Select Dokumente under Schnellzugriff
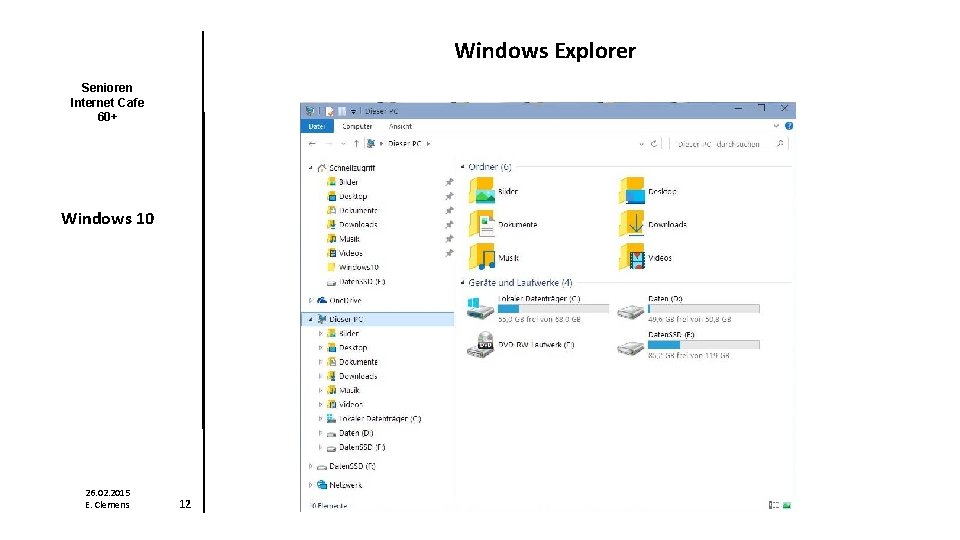Screen dimensions: 960x540 [358, 211]
